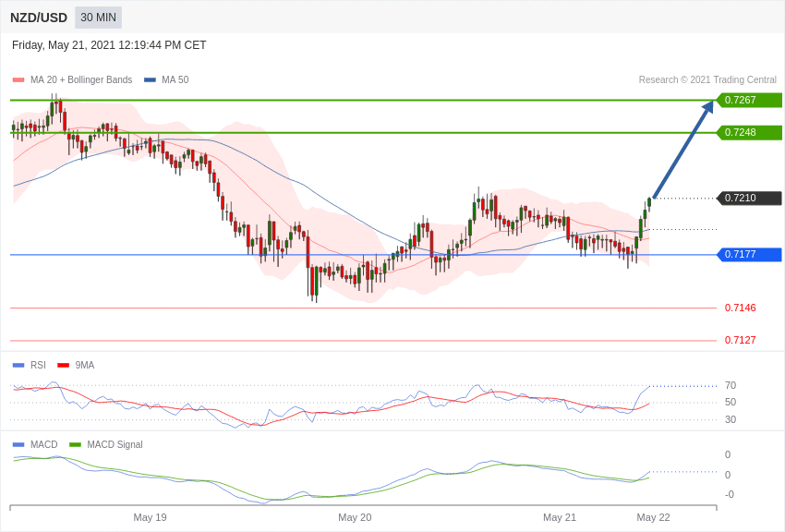Click the RSI legend color swatch

click(18, 366)
